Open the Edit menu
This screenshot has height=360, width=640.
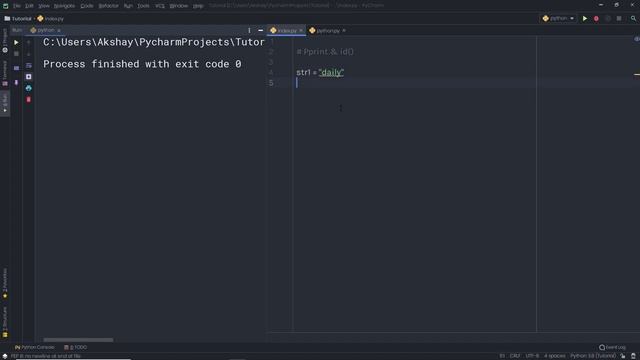coord(29,6)
